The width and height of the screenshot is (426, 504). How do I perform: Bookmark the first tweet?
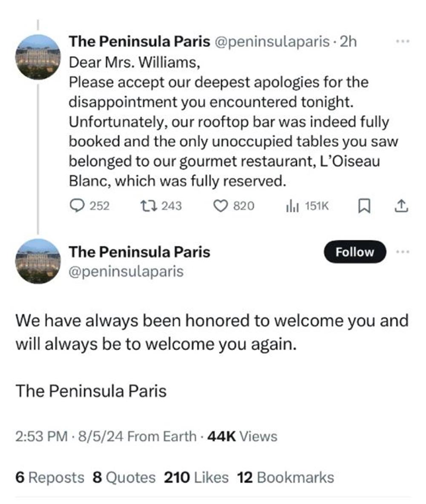pyautogui.click(x=363, y=206)
